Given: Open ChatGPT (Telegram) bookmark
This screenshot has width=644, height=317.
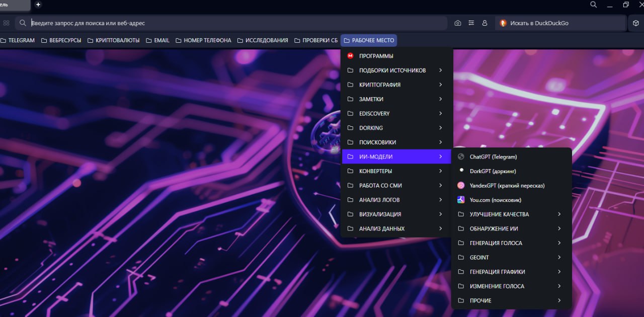Looking at the screenshot, I should pyautogui.click(x=493, y=156).
